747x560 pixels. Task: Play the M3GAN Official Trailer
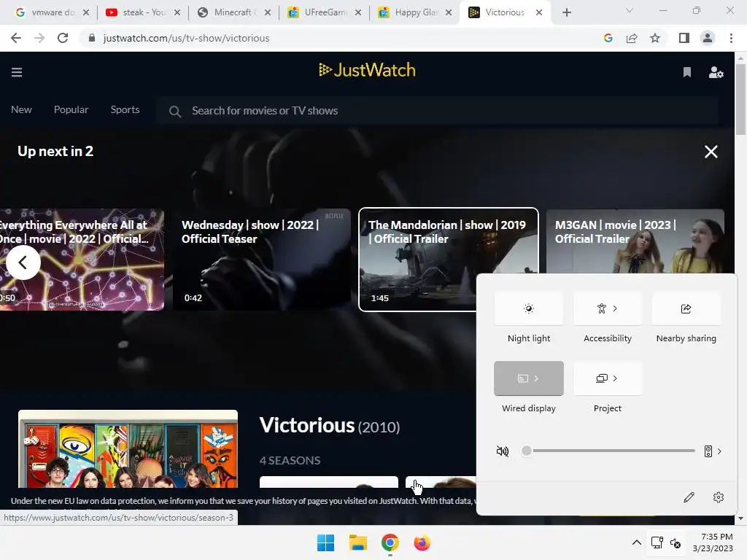pyautogui.click(x=635, y=241)
